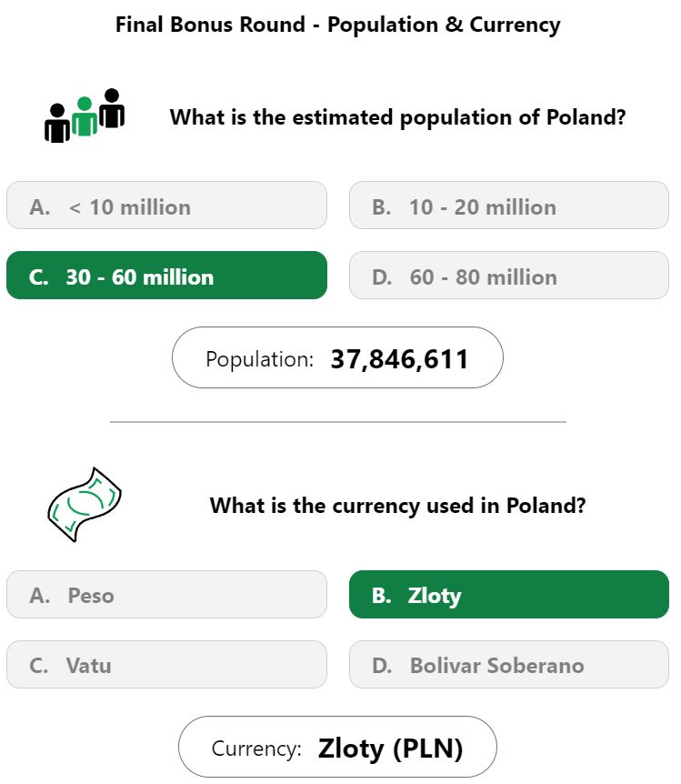
Task: Click the 37,846,611 population number
Action: point(399,359)
